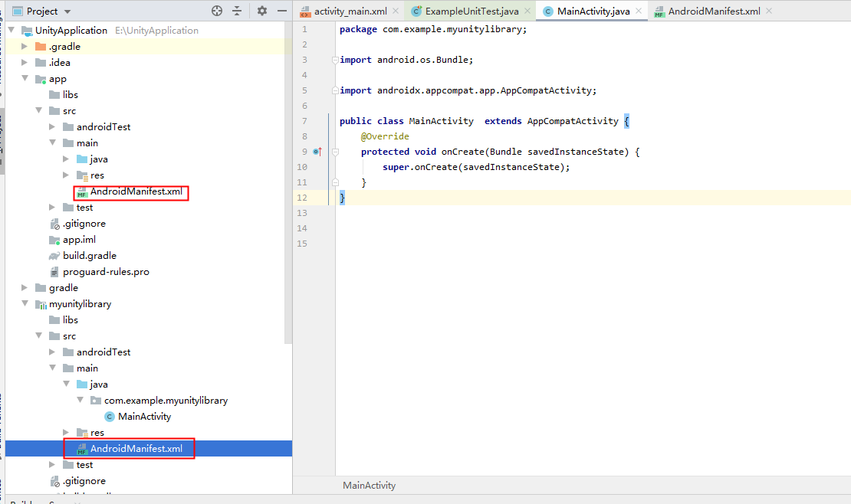Expand the java folder under app main
This screenshot has height=504, width=851.
pyautogui.click(x=66, y=159)
